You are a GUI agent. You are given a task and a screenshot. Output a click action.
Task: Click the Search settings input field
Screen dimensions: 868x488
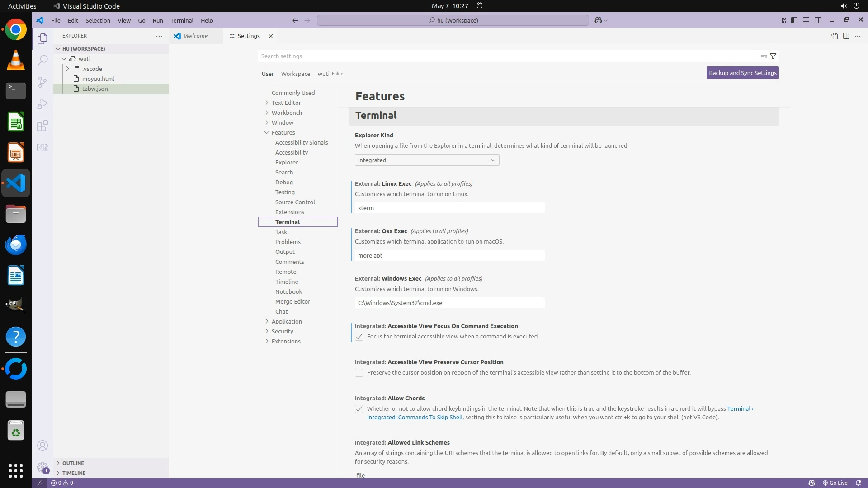point(506,56)
